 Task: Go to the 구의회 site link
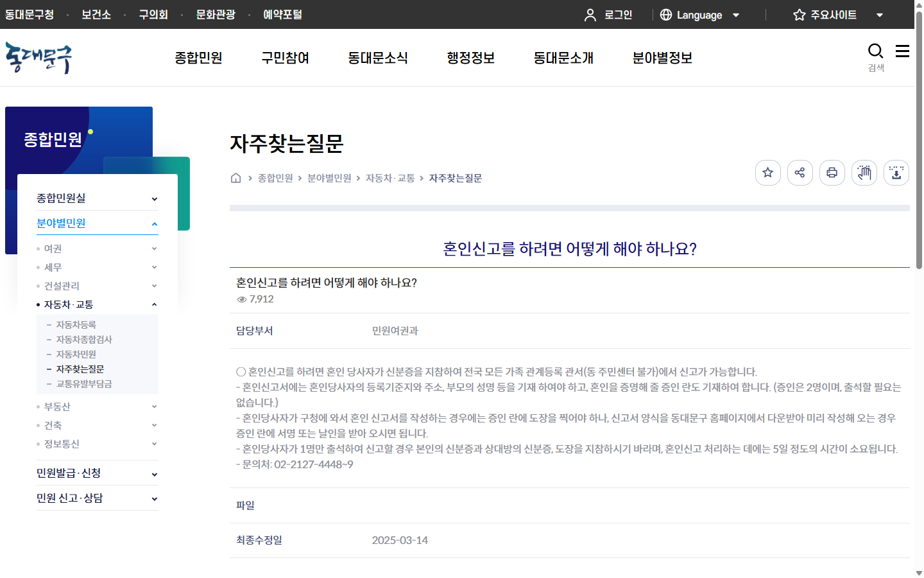click(x=153, y=15)
